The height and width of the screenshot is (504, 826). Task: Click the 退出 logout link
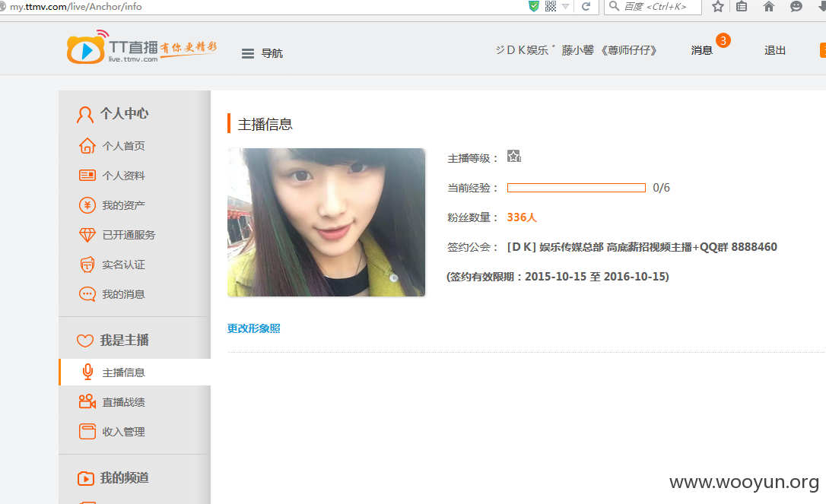[775, 51]
